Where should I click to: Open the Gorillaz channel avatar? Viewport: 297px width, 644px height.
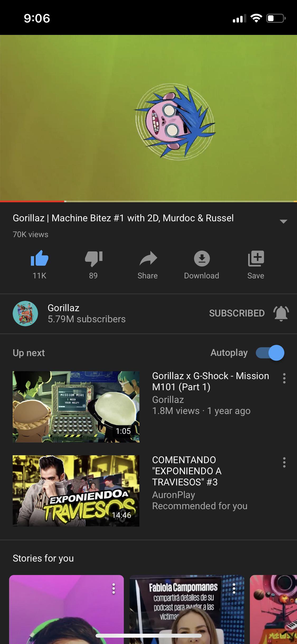[x=25, y=313]
